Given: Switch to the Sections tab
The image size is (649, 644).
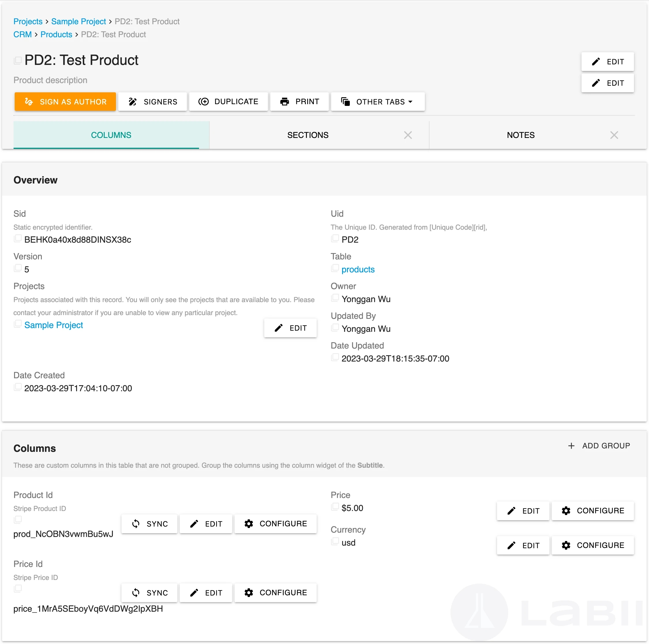Looking at the screenshot, I should pos(308,135).
